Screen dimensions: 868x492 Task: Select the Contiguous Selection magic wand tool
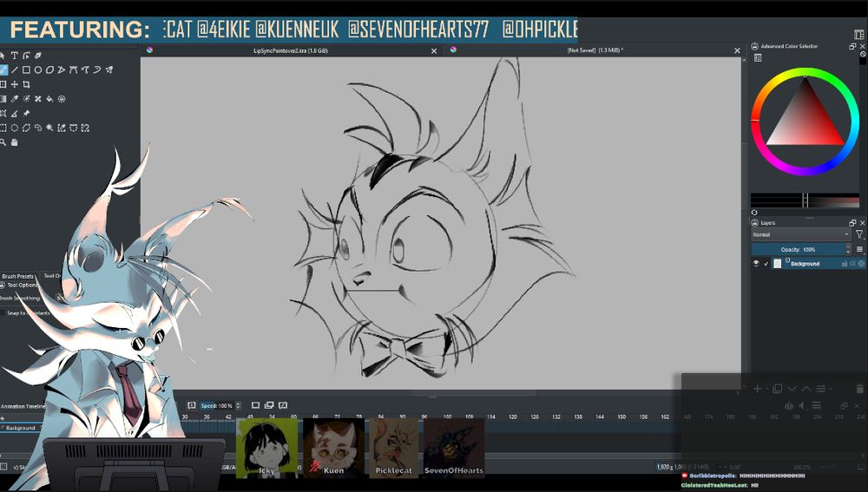click(x=49, y=128)
